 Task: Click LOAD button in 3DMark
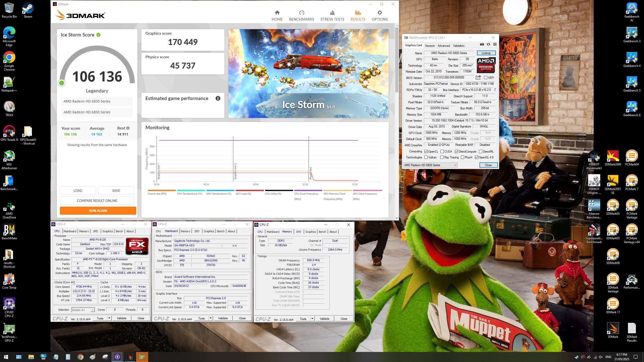point(78,191)
